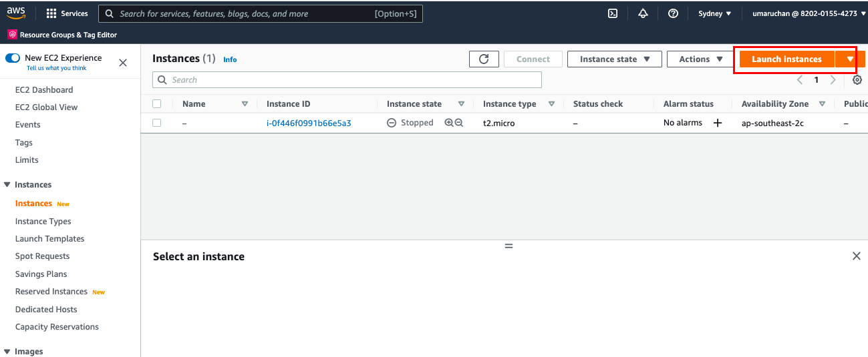Screen dimensions: 868x357
Task: Open the Sydney region dropdown
Action: coord(714,13)
